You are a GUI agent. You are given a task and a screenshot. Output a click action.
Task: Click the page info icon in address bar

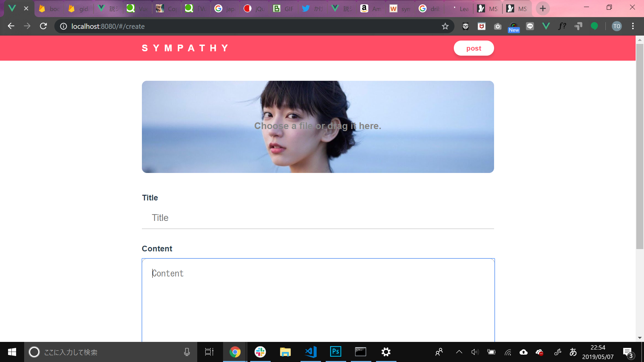coord(63,26)
